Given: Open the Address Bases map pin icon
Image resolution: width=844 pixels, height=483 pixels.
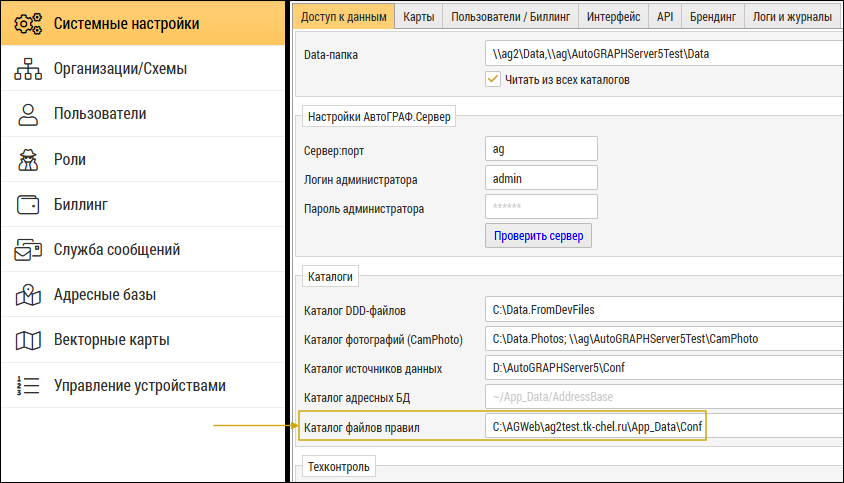Looking at the screenshot, I should click(27, 295).
